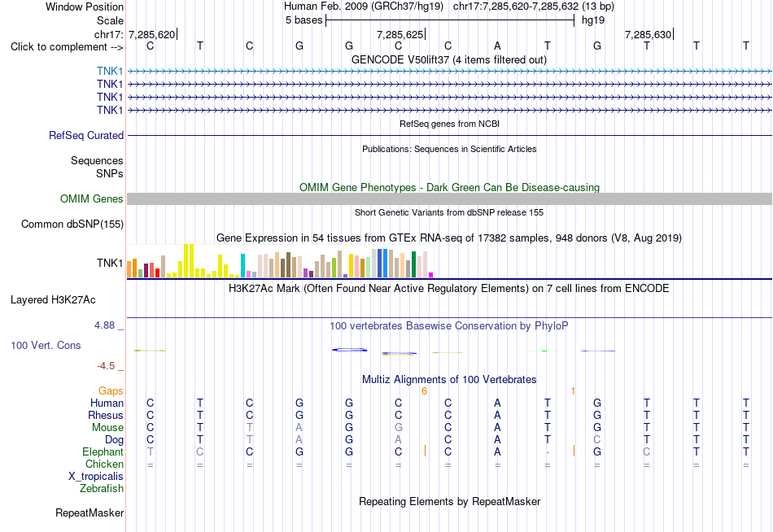Click the OMIM Gene Phenotypes green title

449,187
